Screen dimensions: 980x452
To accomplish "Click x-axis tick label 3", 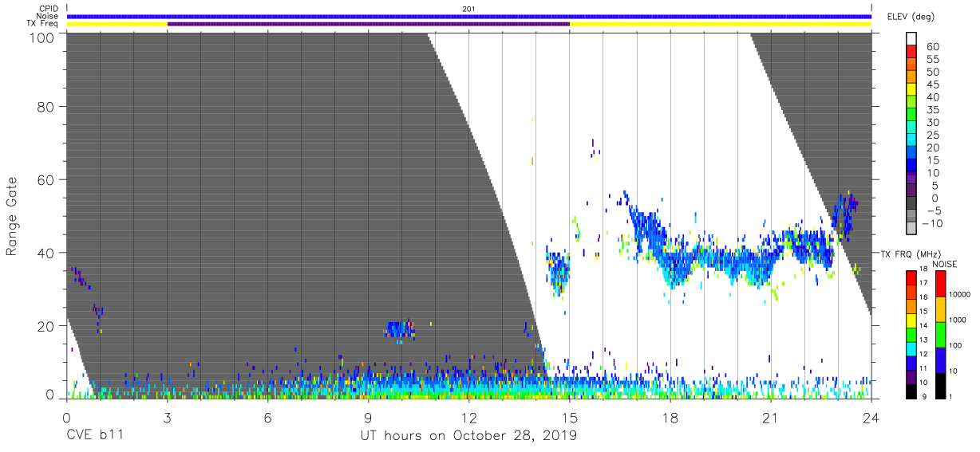I will pos(168,416).
